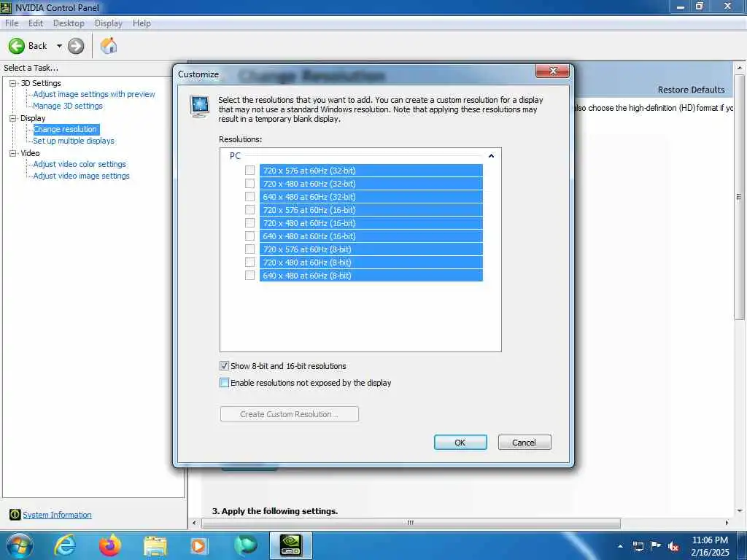Select 640 x 480 at 60Hz (8-bit) row text
The image size is (747, 560).
tap(307, 275)
